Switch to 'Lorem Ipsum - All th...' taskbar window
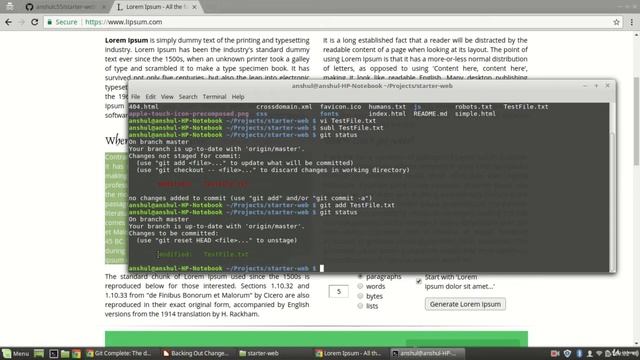The image size is (640, 360). click(348, 353)
